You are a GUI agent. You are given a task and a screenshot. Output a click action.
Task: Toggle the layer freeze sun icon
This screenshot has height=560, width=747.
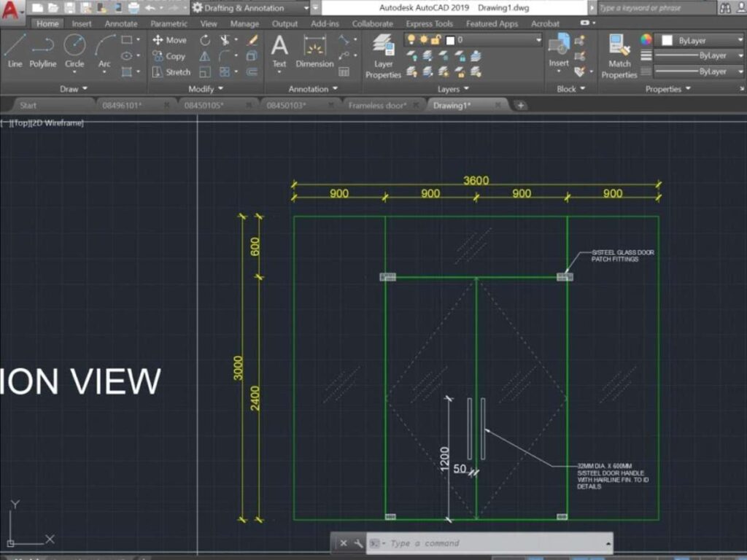pyautogui.click(x=424, y=40)
